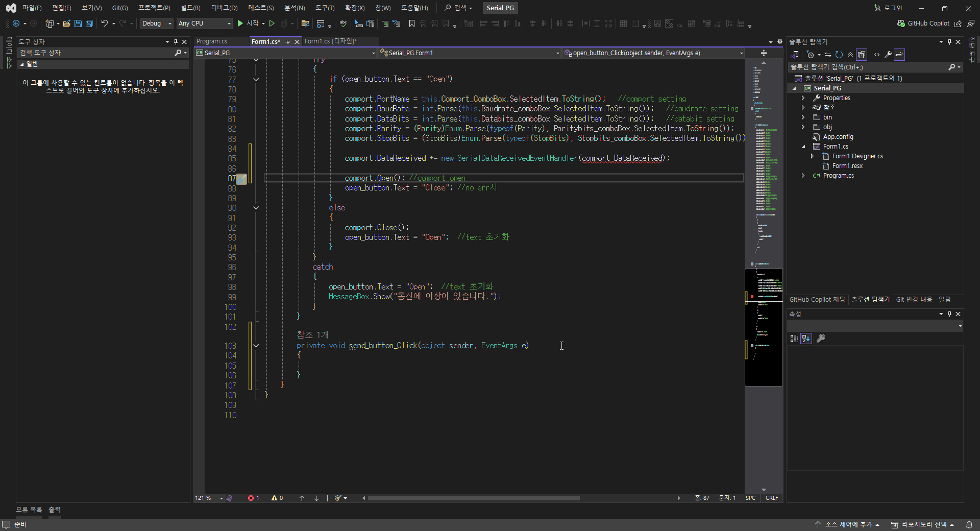Open Solution Explorer properties wrench icon

[888, 55]
